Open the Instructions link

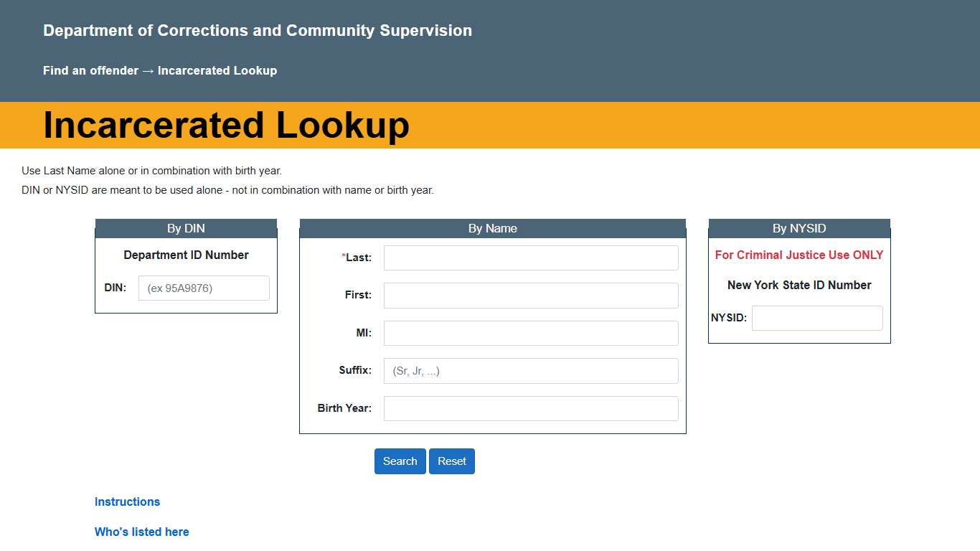[x=127, y=501]
